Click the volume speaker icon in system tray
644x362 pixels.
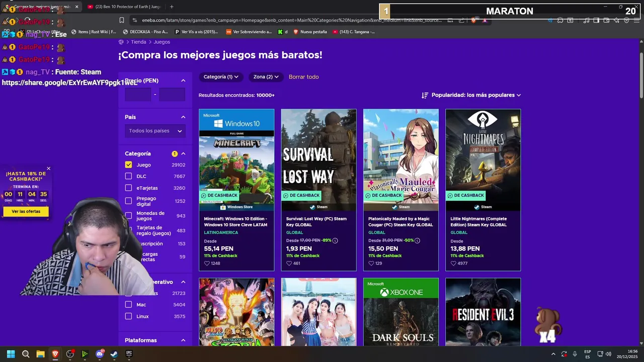(608, 354)
